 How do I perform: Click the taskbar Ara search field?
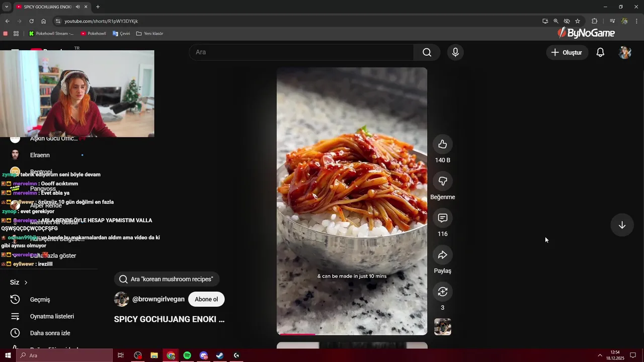click(x=64, y=355)
